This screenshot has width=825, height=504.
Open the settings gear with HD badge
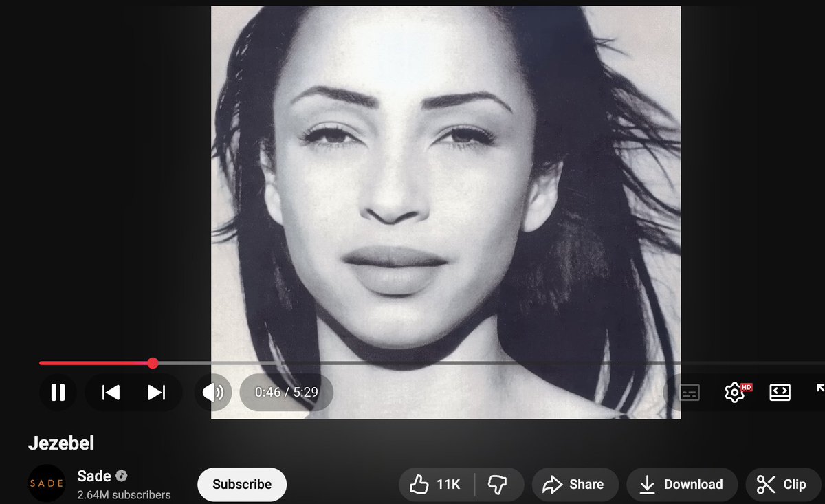tap(736, 392)
